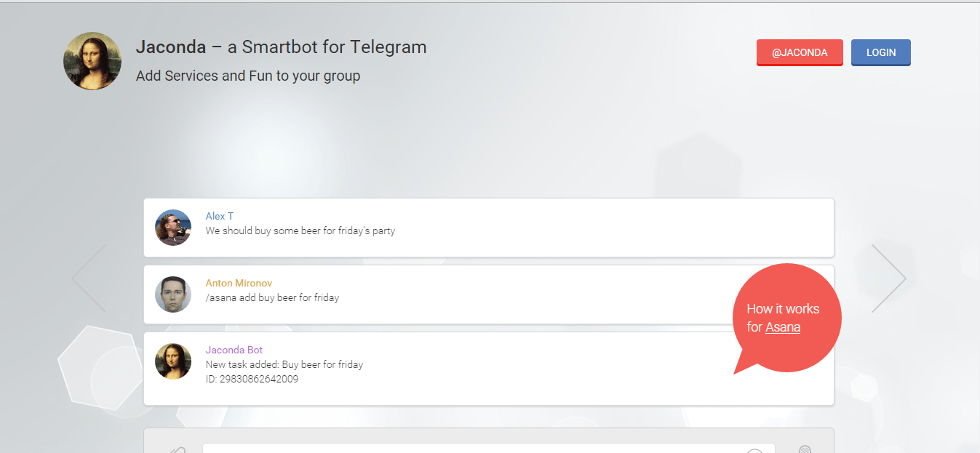Click the 'New task added' bot message
The width and height of the screenshot is (980, 453).
284,364
